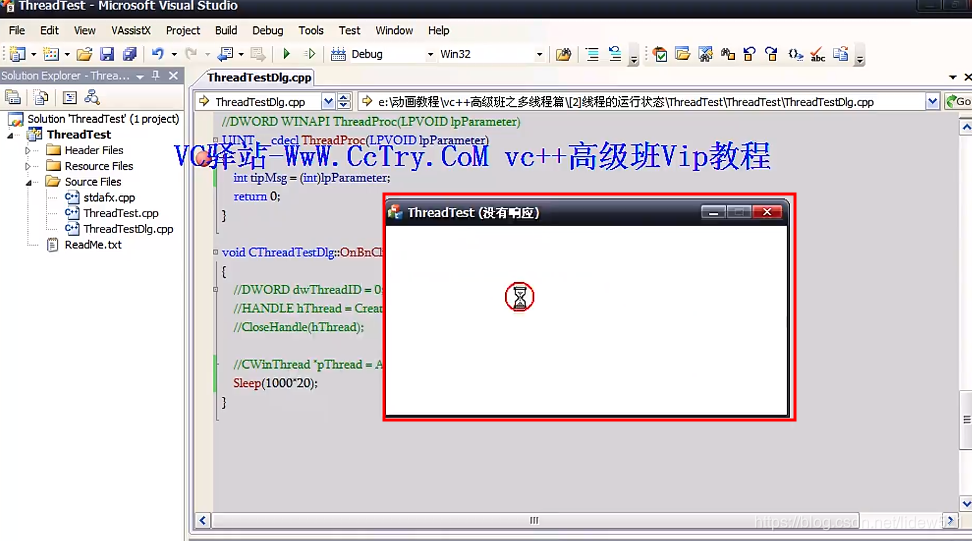Viewport: 972px width, 541px height.
Task: Collapse the ThreadTest project node
Action: [11, 135]
